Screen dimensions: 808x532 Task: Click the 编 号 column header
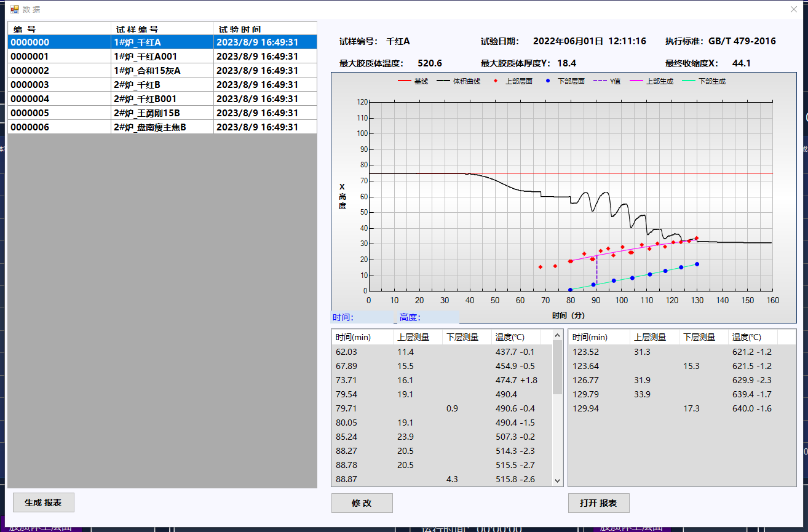[59, 29]
